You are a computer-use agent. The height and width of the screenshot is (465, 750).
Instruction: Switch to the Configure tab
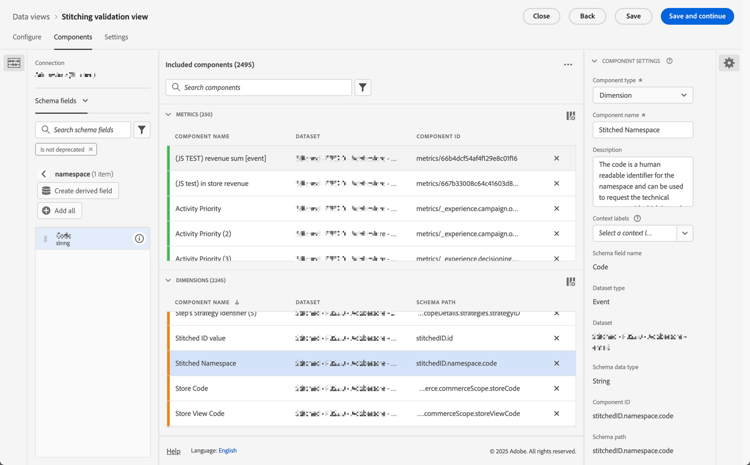click(x=27, y=37)
